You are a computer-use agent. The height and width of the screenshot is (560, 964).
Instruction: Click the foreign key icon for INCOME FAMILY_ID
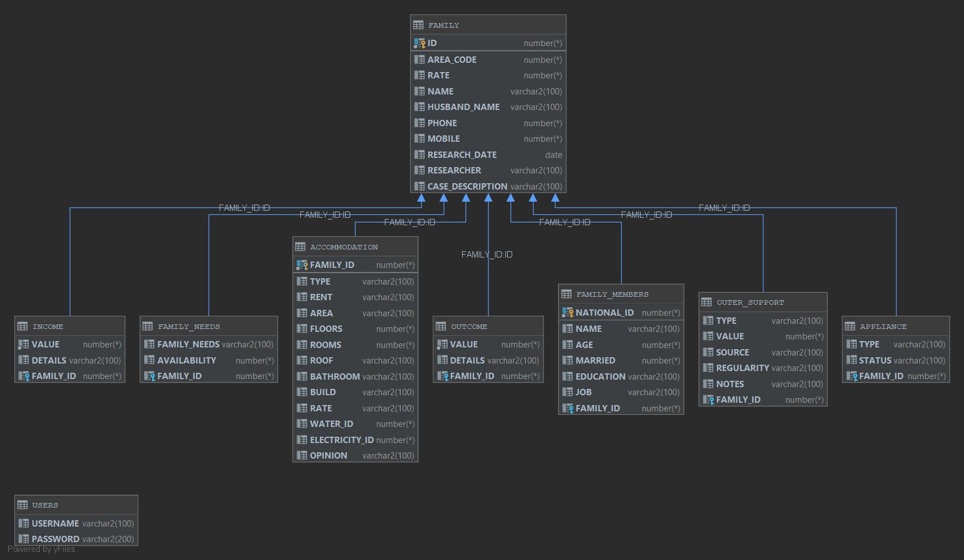24,376
